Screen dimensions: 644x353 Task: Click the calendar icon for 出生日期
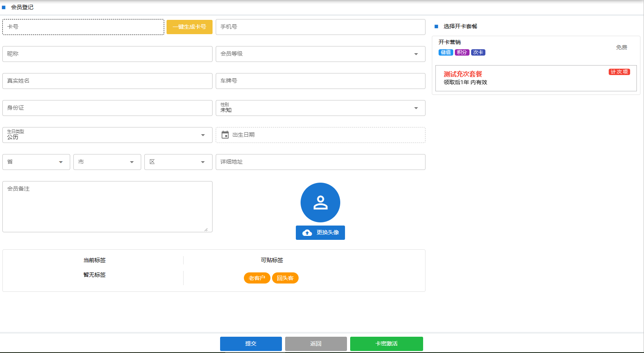225,135
